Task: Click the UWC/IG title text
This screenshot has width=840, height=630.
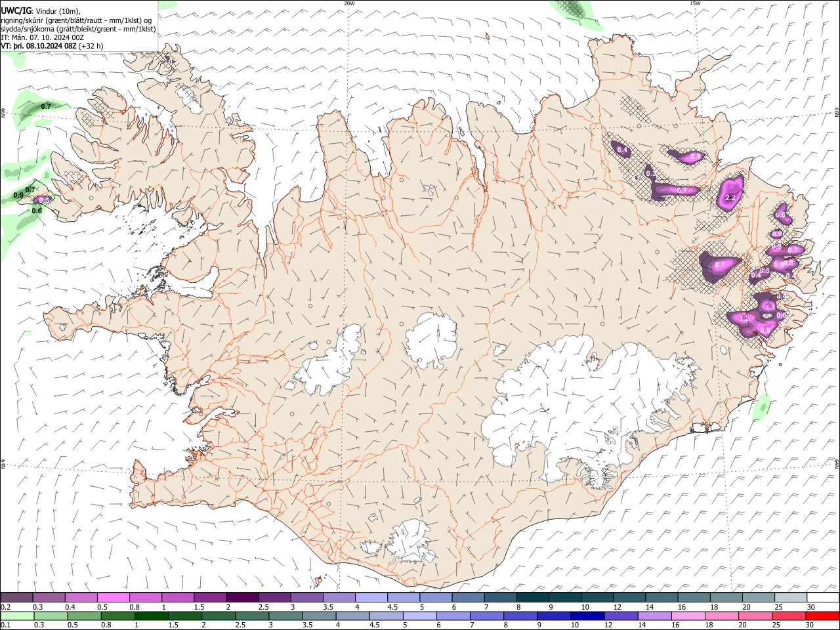Action: [15, 10]
